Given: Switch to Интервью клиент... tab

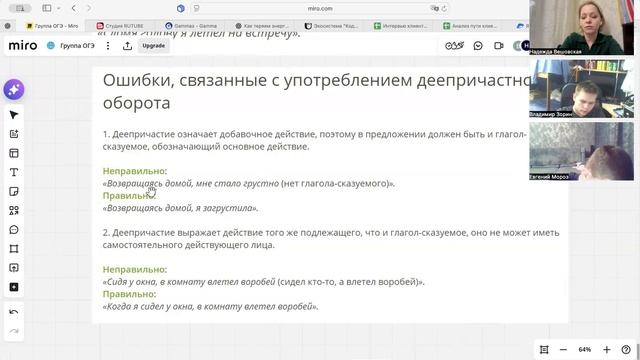Looking at the screenshot, I should pos(401,26).
